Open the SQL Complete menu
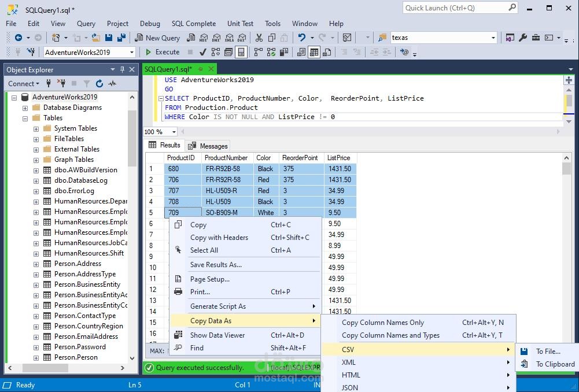The image size is (579, 392). tap(194, 24)
